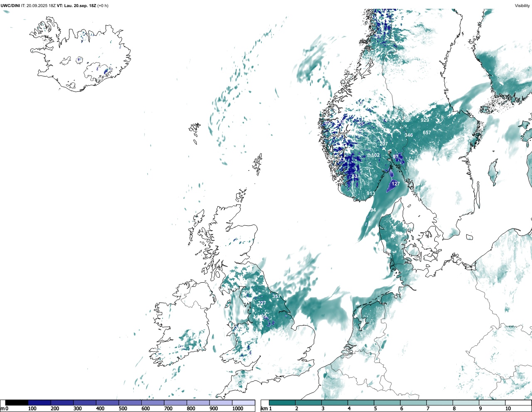Select the 6–7 km legend swatch
This screenshot has width=532, height=412.
414,403
